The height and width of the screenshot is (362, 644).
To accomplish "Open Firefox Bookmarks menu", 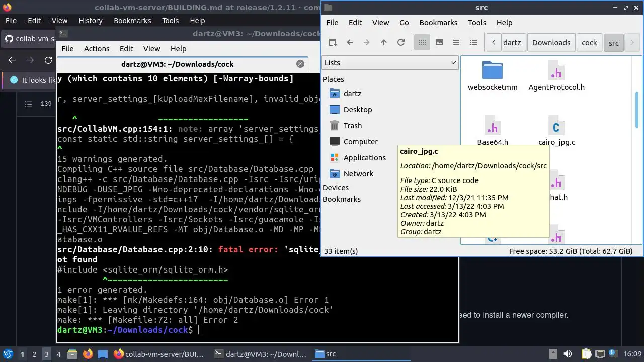I will point(132,21).
